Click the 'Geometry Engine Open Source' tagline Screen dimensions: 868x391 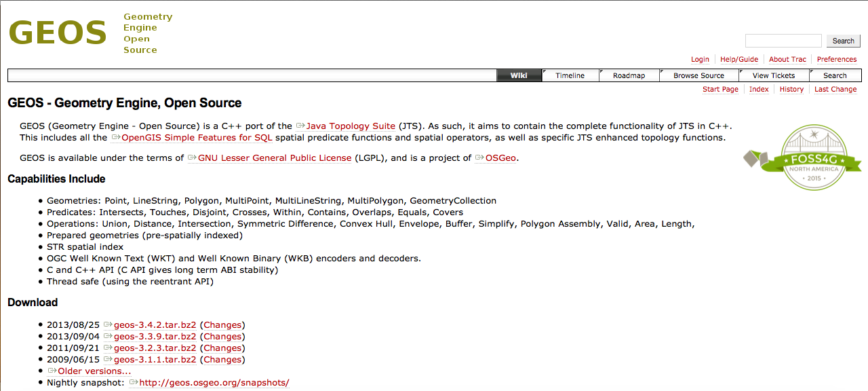pos(148,33)
